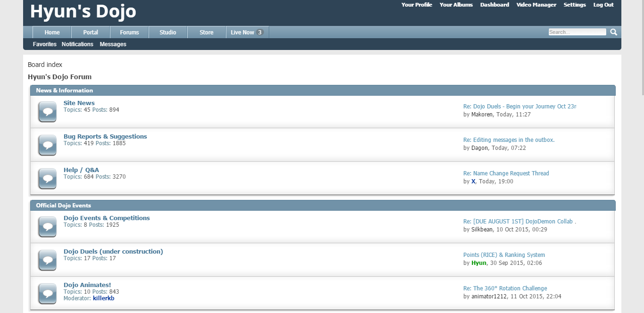Open Dojo Duels (under construction) forum
The width and height of the screenshot is (644, 313).
click(113, 251)
